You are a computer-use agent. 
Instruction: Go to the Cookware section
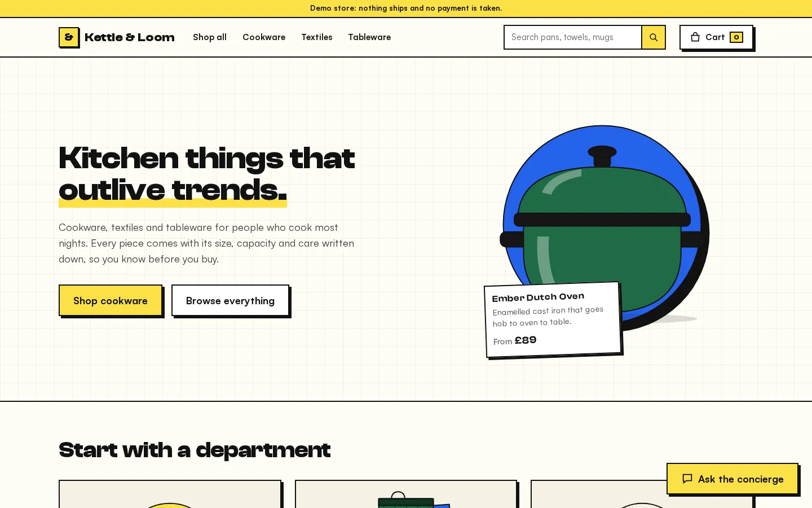point(264,37)
